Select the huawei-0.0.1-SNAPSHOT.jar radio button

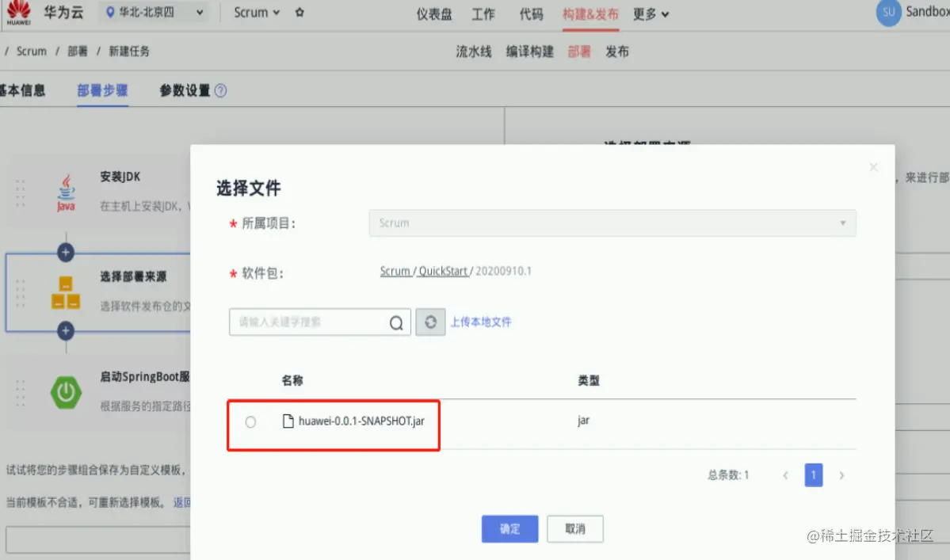(250, 422)
